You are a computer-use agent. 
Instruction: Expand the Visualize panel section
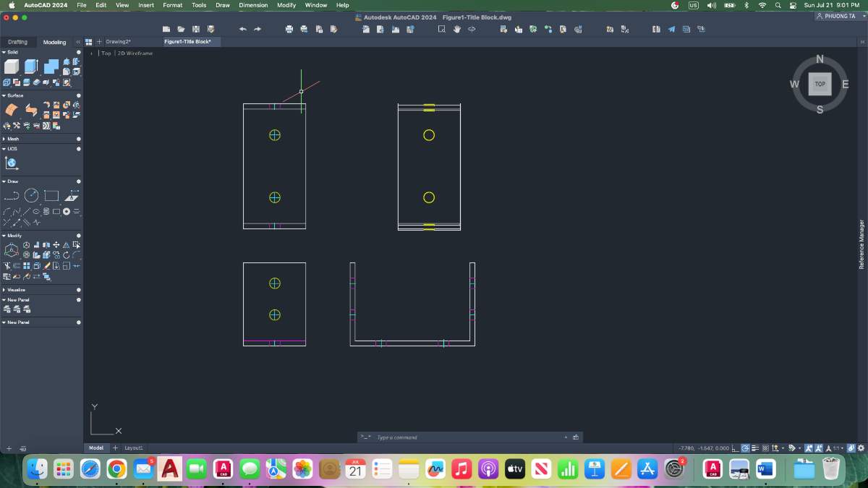point(16,290)
